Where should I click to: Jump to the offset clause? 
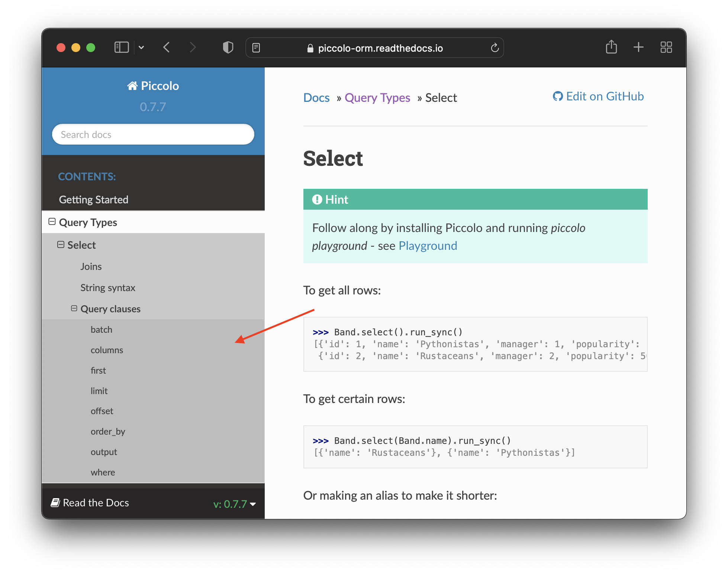102,411
